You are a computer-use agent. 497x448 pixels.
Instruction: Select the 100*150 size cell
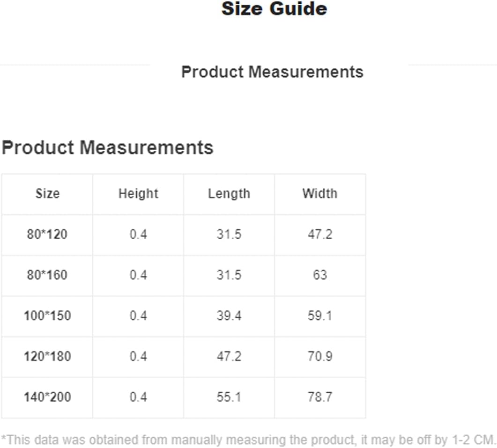[x=47, y=316]
